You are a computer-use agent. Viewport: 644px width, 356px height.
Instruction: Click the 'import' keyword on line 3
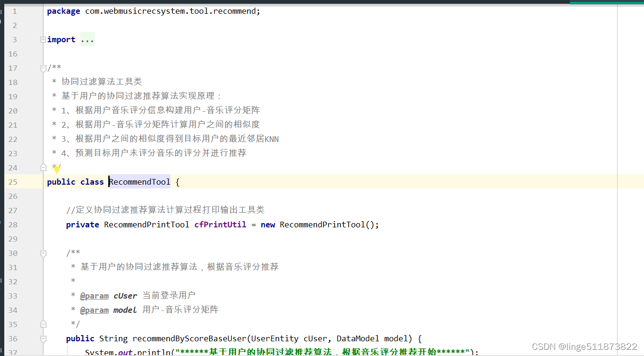coord(61,39)
